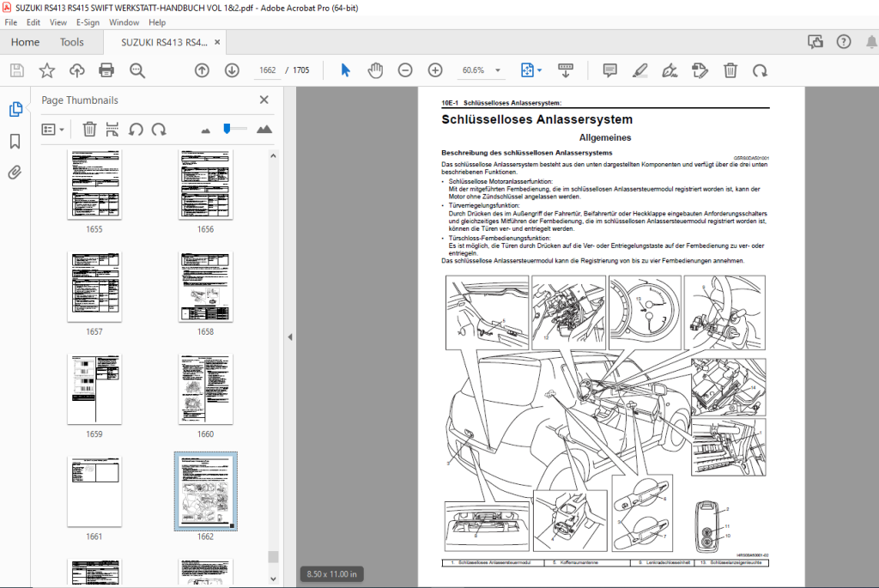
Task: Open the Help question mark icon
Action: pyautogui.click(x=844, y=42)
